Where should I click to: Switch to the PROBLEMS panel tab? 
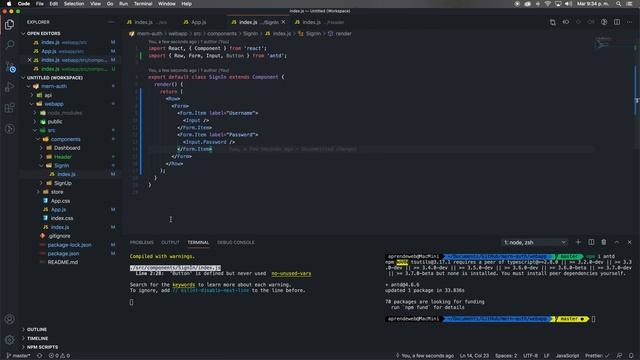pyautogui.click(x=142, y=242)
